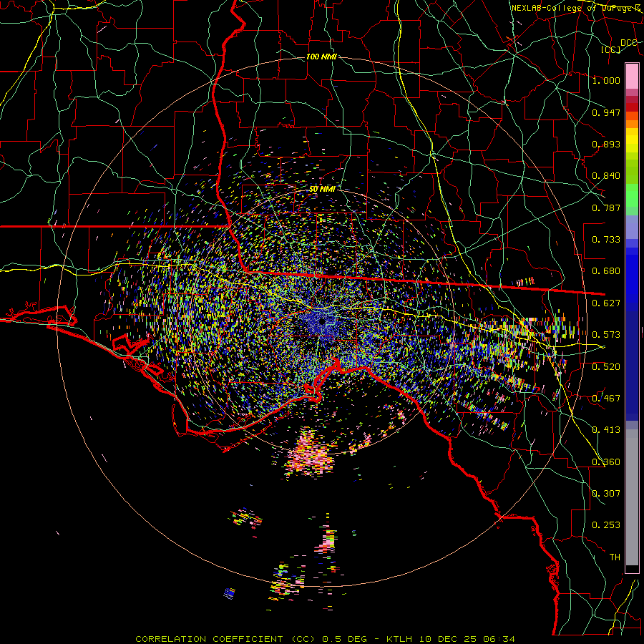Click the 0.733 scale value
The image size is (644, 644).
click(606, 240)
